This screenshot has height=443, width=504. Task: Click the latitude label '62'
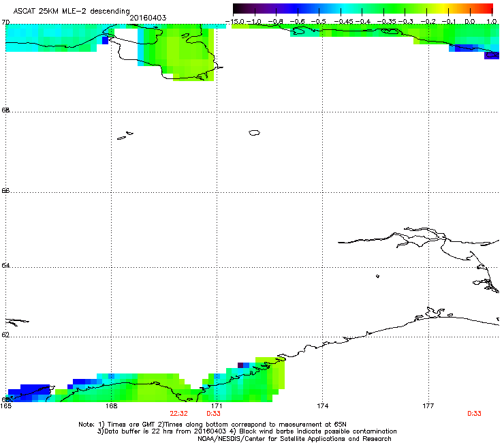[5, 335]
